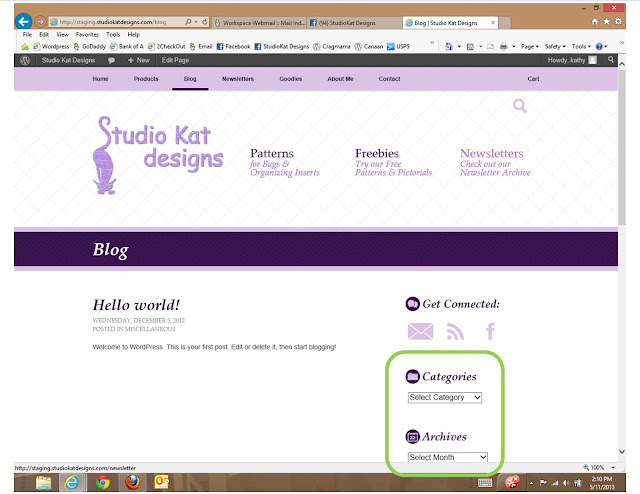Open the USPS favorites bookmark

(x=398, y=47)
